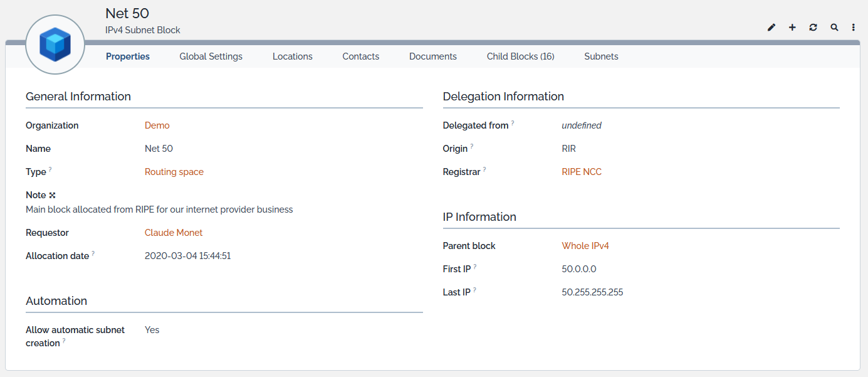
Task: Click the plus add icon
Action: point(792,28)
